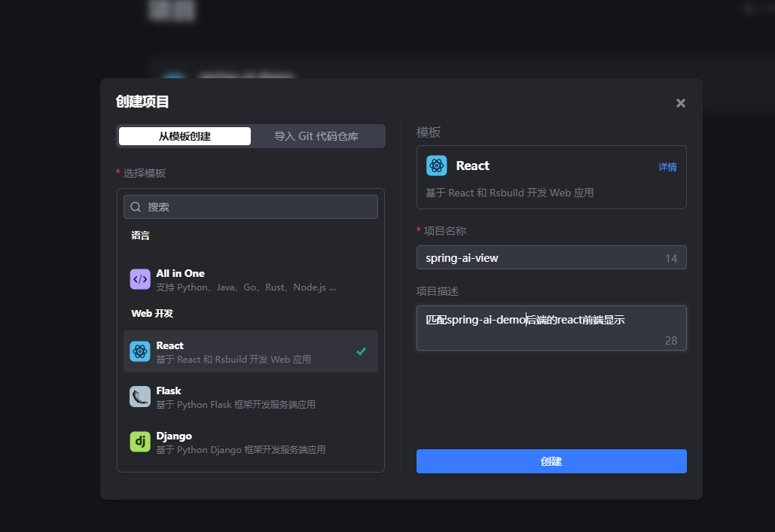
Task: Click the '选择模板' label
Action: [145, 173]
